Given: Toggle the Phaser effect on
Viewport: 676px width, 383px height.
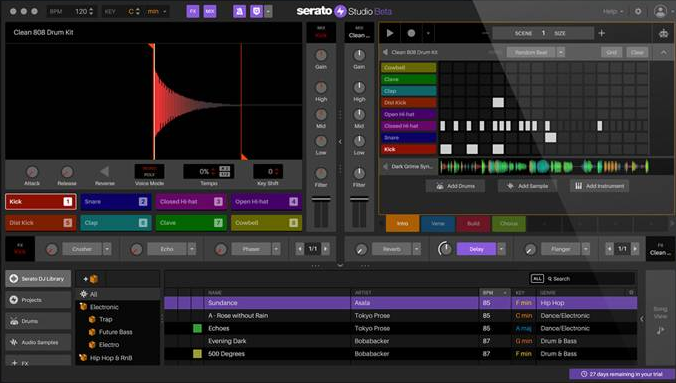Looking at the screenshot, I should point(251,249).
